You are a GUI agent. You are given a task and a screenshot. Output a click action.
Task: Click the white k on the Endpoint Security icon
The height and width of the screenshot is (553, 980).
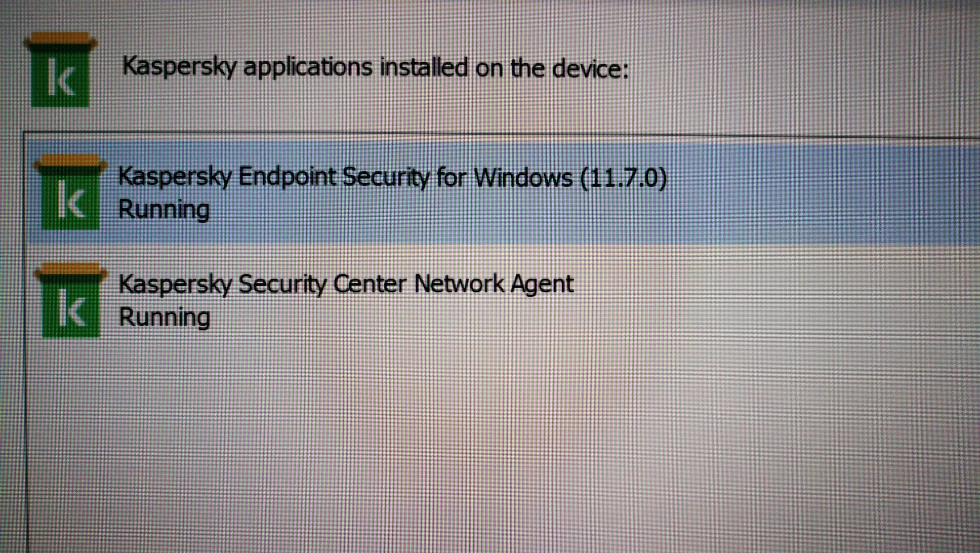pos(70,199)
